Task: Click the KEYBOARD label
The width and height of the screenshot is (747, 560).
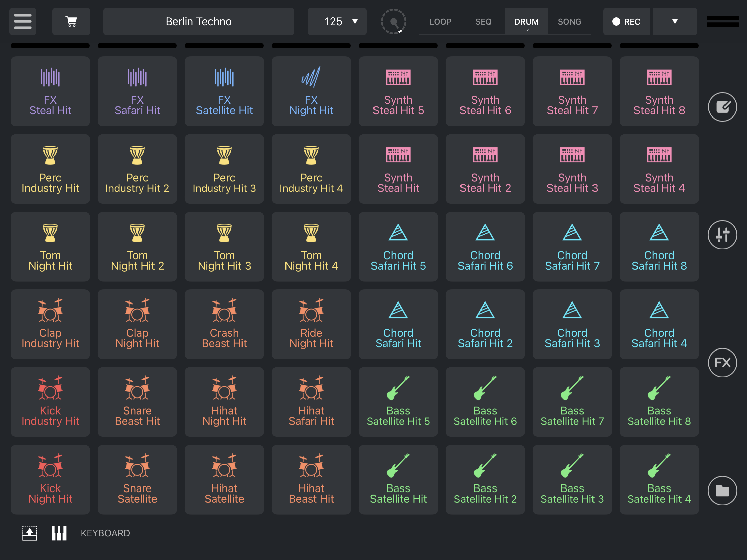Action: coord(105,533)
